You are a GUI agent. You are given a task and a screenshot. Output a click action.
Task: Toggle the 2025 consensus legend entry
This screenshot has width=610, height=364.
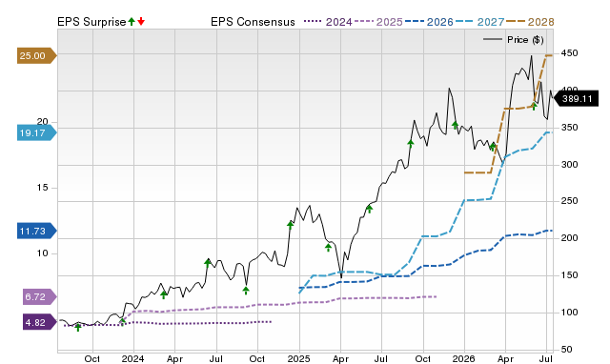click(378, 22)
